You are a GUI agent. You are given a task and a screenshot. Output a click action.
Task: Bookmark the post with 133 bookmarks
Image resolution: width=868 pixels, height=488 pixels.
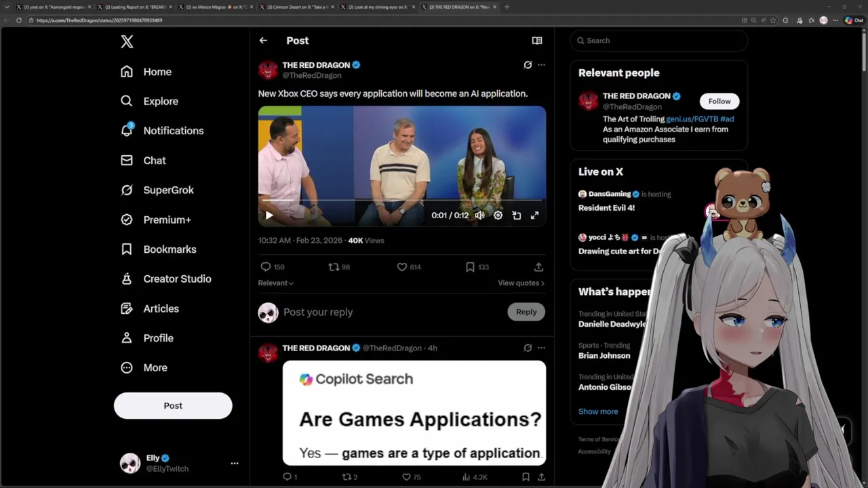coord(477,267)
